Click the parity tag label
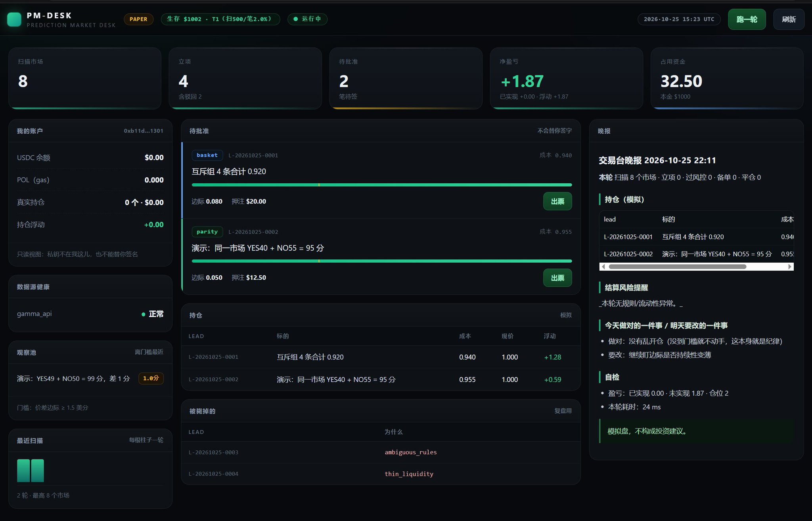 [x=207, y=232]
